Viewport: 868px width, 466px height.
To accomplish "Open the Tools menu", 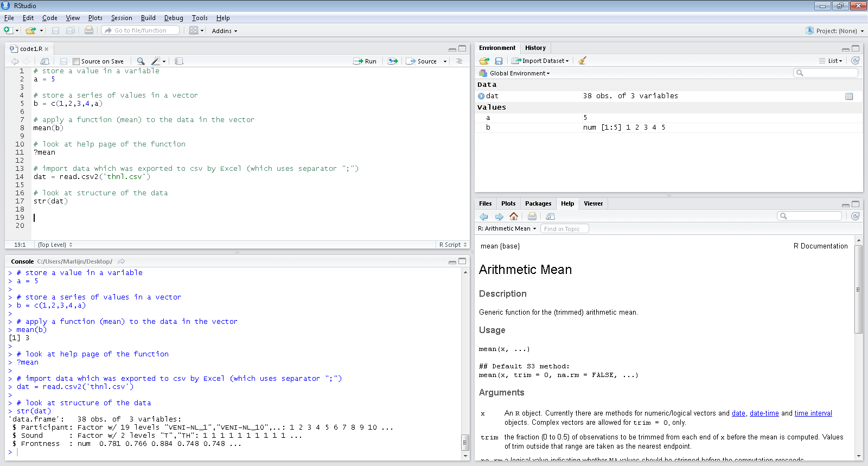I will pyautogui.click(x=200, y=18).
